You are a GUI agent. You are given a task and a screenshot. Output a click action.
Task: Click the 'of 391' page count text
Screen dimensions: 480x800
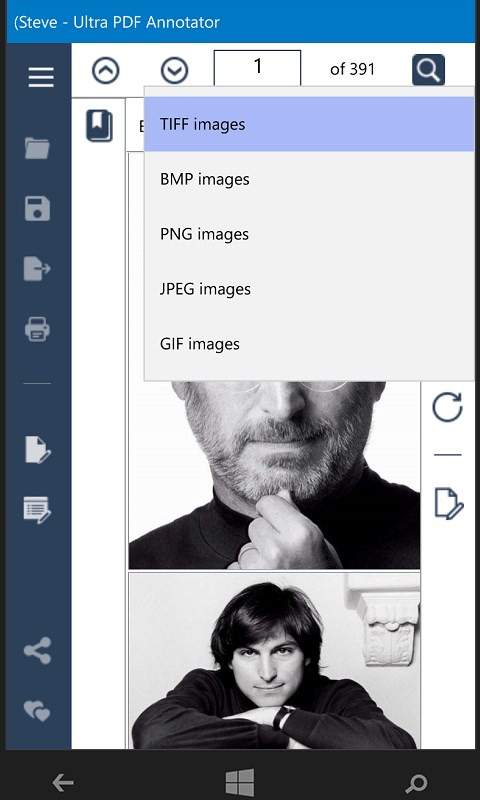[x=352, y=69]
